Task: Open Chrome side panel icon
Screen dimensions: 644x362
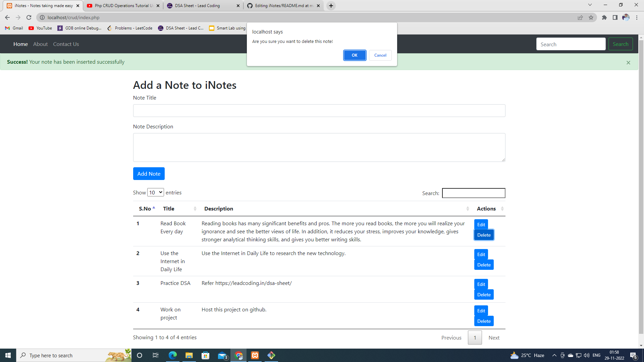Action: (615, 17)
